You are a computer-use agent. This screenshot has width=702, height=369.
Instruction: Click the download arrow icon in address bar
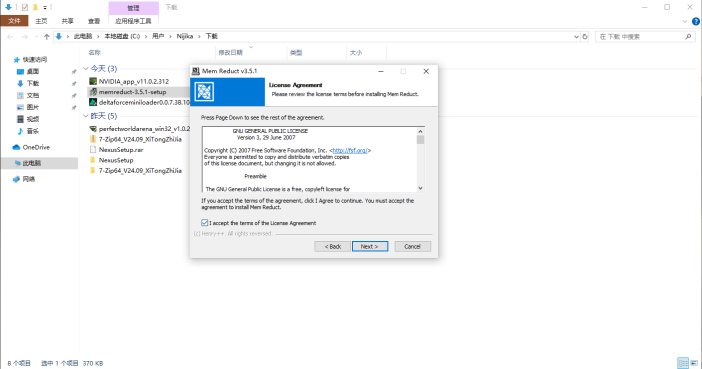pyautogui.click(x=59, y=36)
